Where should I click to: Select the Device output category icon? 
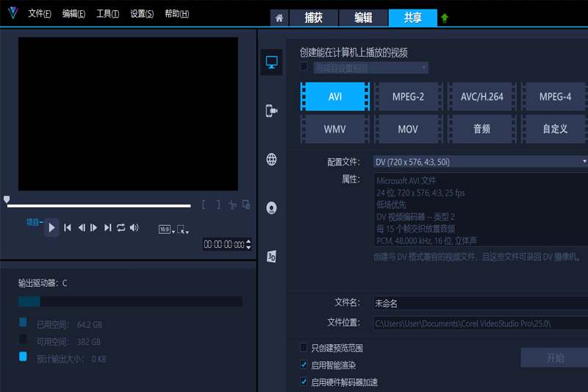click(x=272, y=111)
